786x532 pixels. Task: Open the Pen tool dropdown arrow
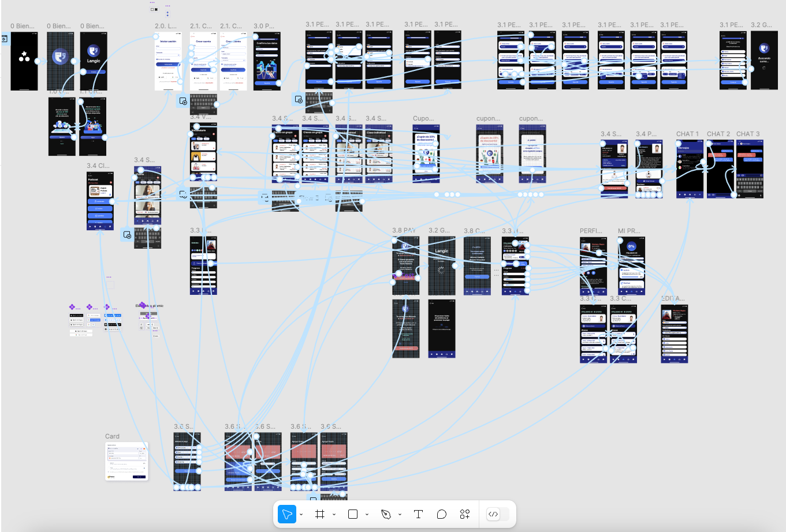pyautogui.click(x=400, y=515)
